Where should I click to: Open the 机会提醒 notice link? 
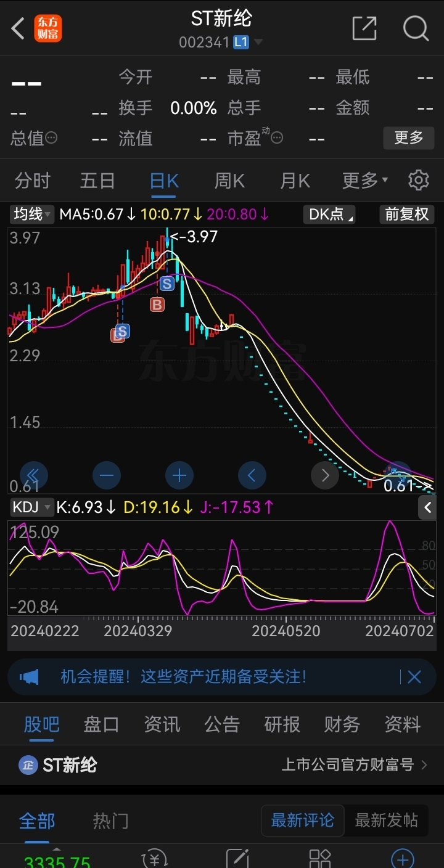(183, 677)
